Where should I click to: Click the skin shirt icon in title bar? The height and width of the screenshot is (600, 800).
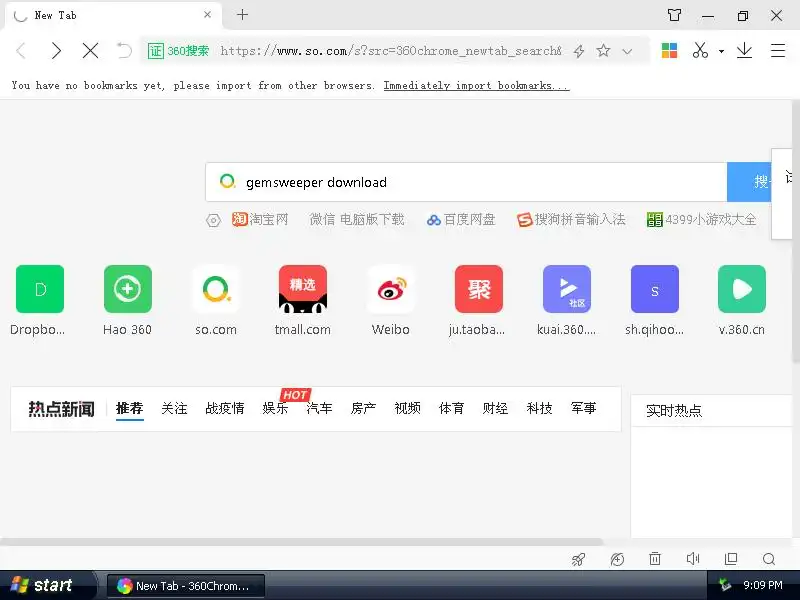[674, 15]
